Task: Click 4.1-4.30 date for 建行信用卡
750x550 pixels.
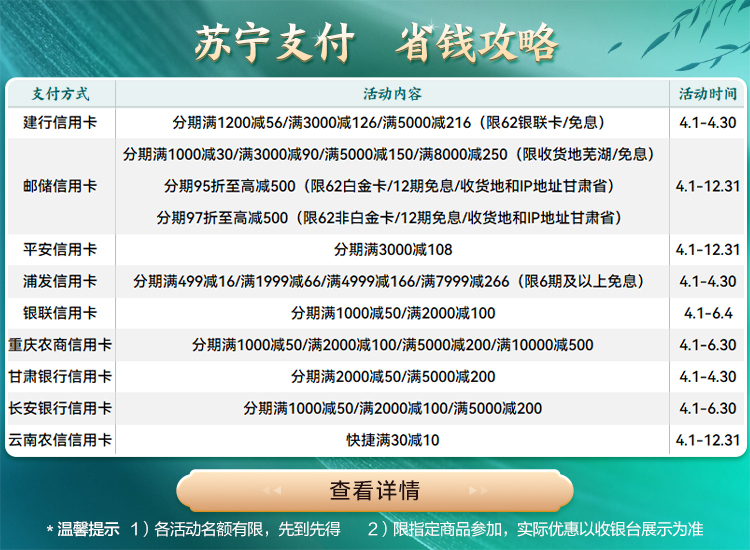Action: point(708,123)
